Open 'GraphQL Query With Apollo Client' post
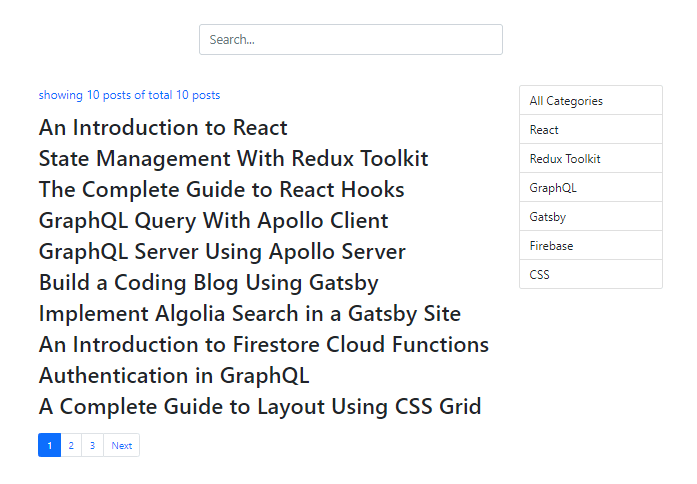This screenshot has height=484, width=697. point(213,221)
